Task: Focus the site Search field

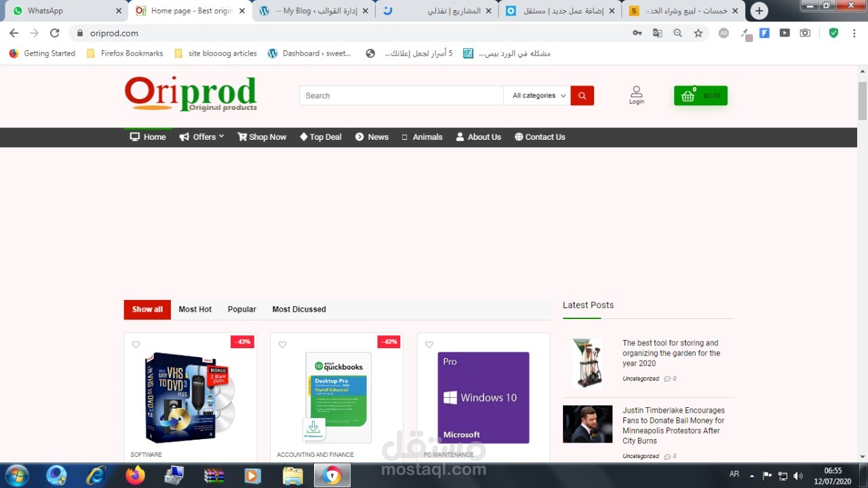Action: pyautogui.click(x=401, y=96)
